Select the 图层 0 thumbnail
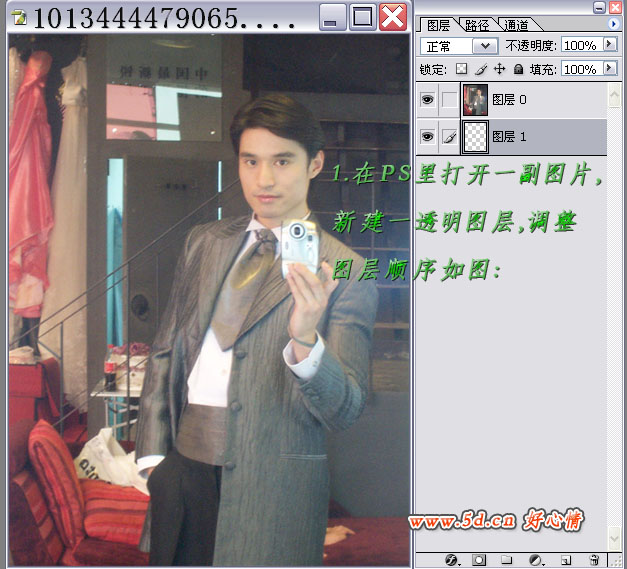 [475, 100]
